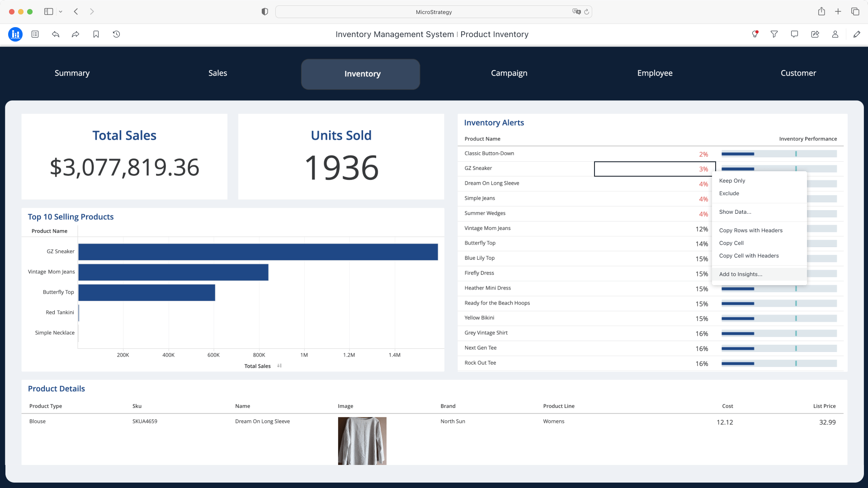
Task: Click the undo arrow icon
Action: (x=56, y=34)
